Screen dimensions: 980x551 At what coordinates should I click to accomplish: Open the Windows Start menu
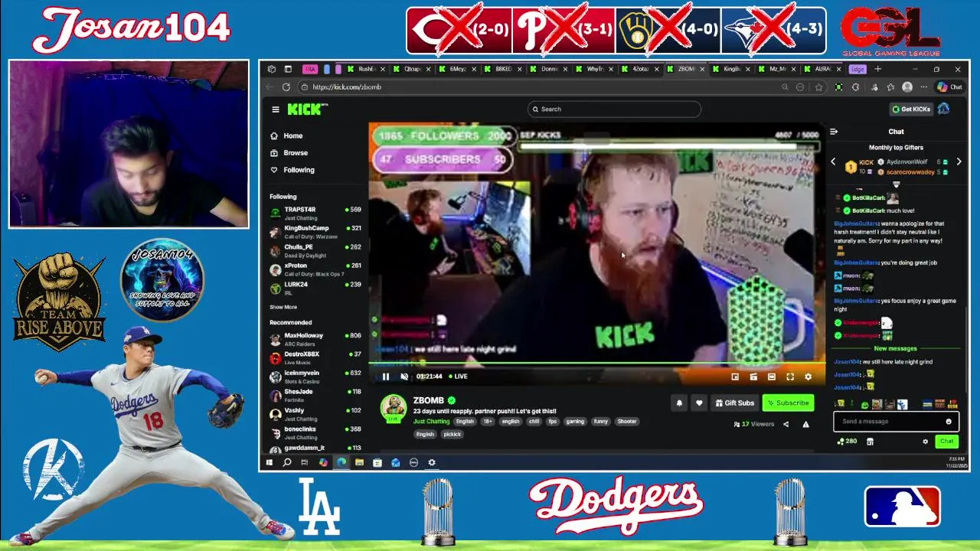tap(269, 462)
